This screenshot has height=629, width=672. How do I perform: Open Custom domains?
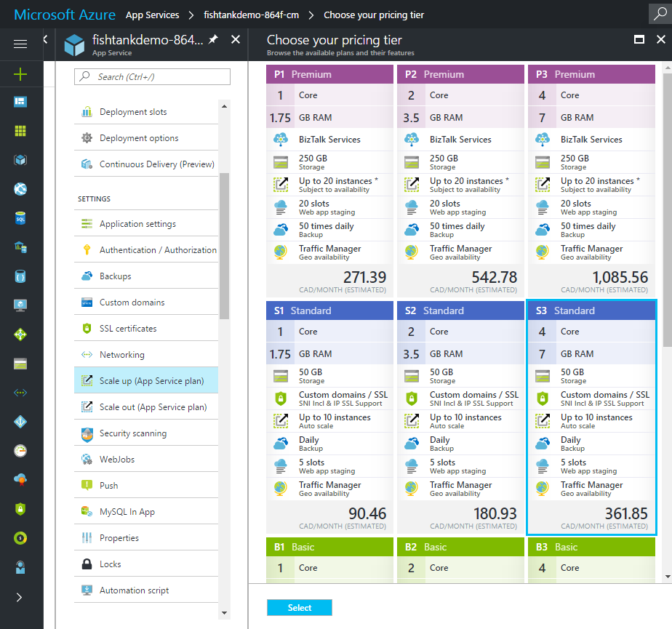tap(146, 302)
